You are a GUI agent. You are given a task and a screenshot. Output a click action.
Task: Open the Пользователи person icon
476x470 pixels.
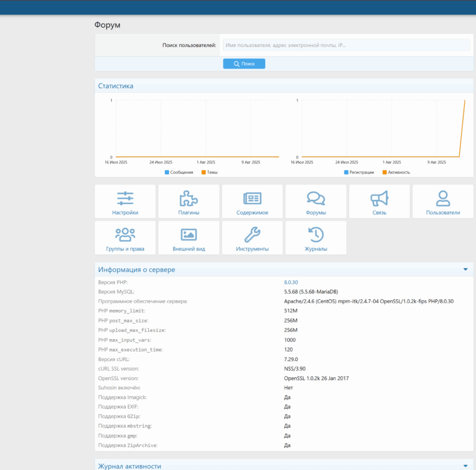pos(443,198)
